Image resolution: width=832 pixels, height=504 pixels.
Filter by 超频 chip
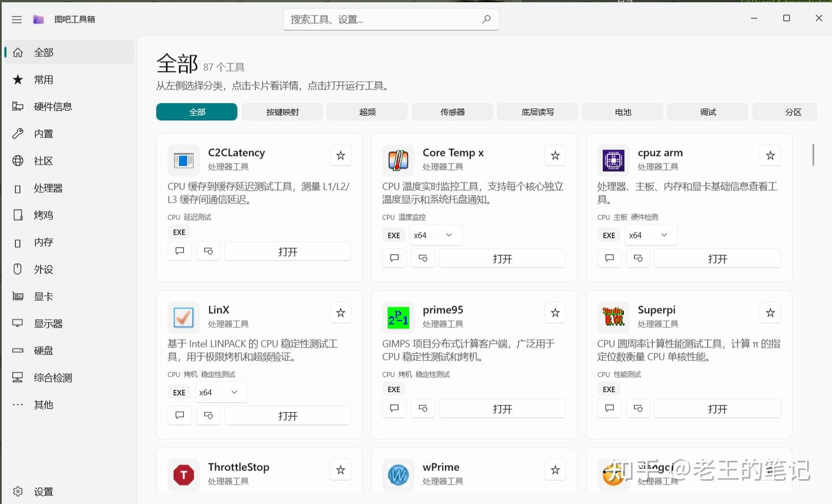pos(367,112)
